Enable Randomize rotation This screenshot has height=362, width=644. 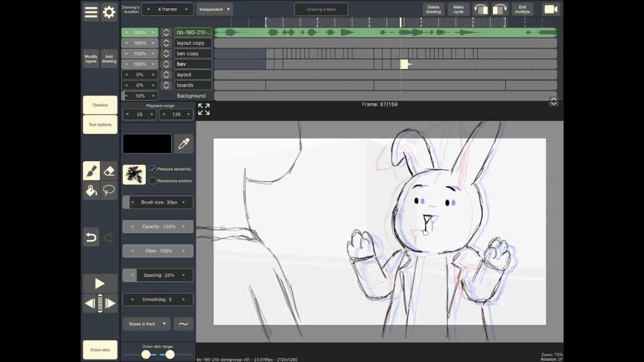pos(153,180)
